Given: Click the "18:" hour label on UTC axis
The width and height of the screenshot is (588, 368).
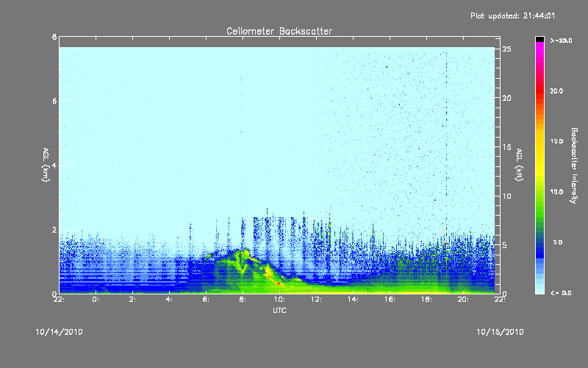Looking at the screenshot, I should [426, 300].
